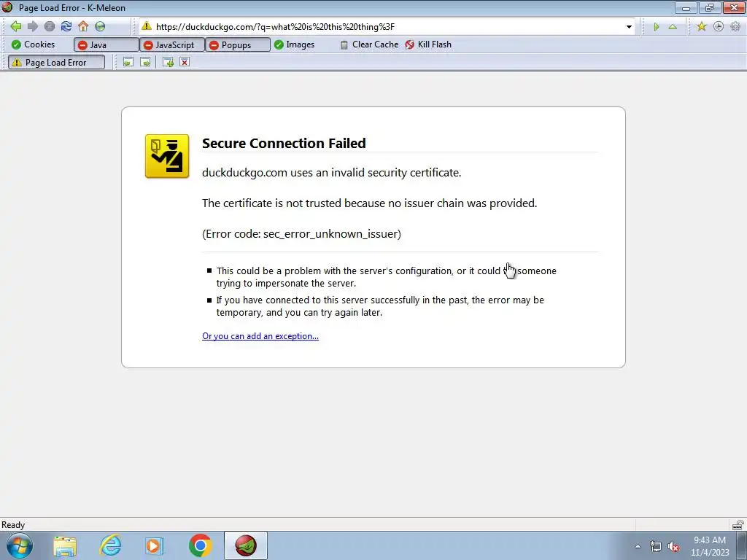The width and height of the screenshot is (747, 560).
Task: Open history with the clock icon
Action: (719, 27)
